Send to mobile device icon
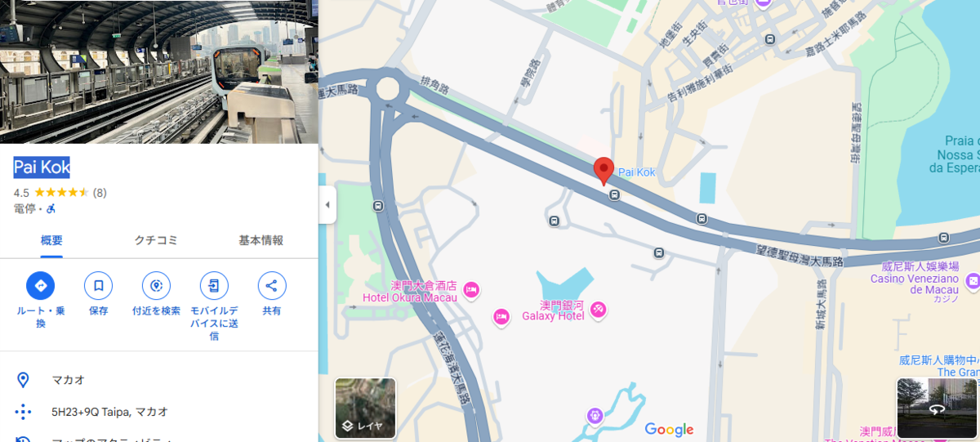The image size is (980, 442). click(x=214, y=285)
